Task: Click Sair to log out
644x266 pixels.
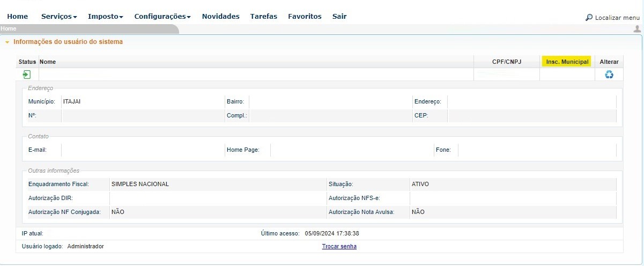Action: pyautogui.click(x=339, y=17)
